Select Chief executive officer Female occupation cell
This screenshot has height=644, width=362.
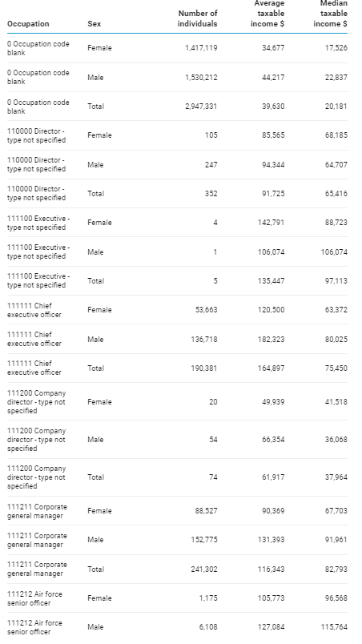pyautogui.click(x=34, y=310)
